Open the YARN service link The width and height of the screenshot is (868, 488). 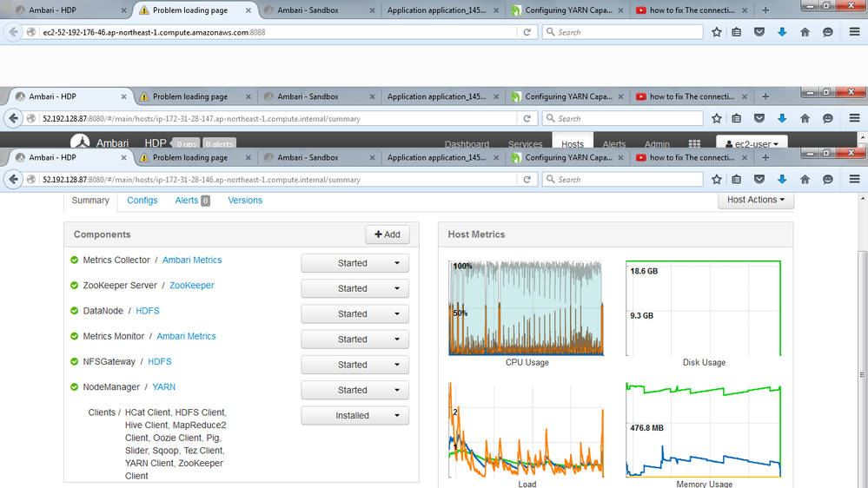(x=164, y=387)
